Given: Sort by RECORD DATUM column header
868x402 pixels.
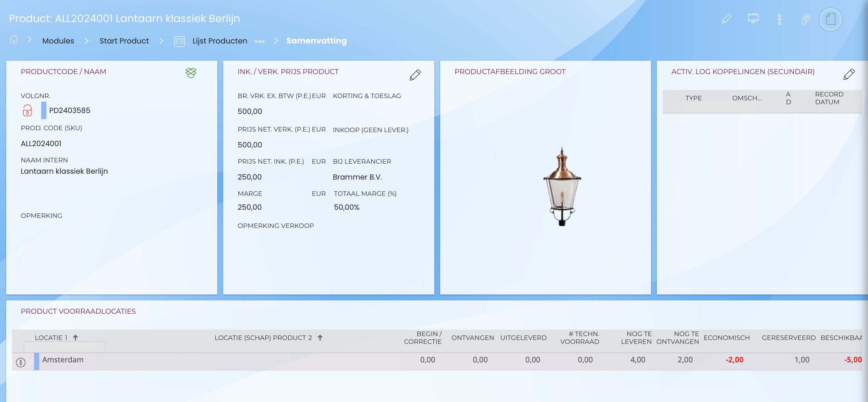Looking at the screenshot, I should tap(829, 98).
